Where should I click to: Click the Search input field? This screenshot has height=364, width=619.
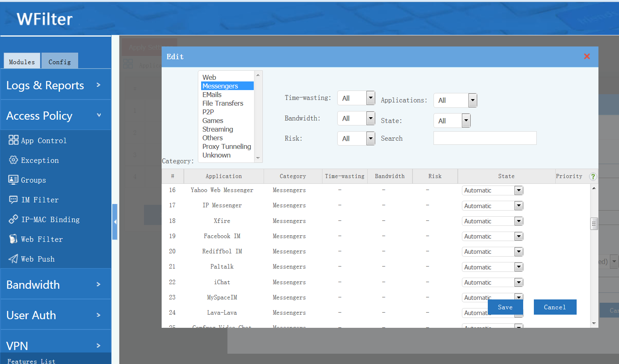coord(485,138)
